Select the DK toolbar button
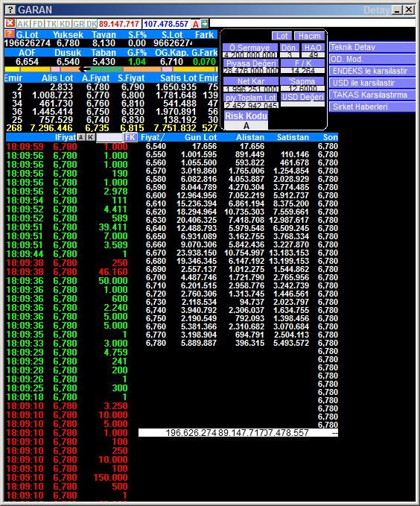 (92, 24)
